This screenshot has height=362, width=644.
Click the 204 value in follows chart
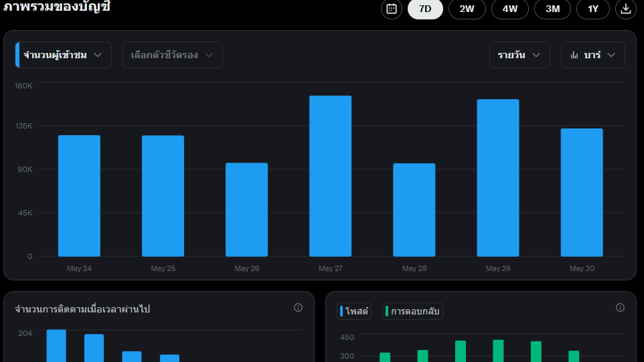[25, 333]
